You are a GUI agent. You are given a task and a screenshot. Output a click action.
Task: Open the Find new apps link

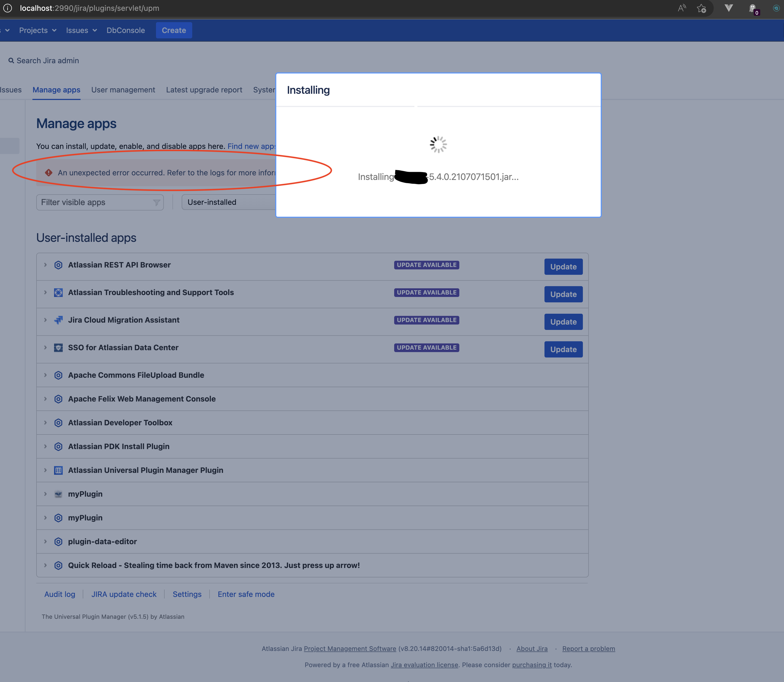tap(251, 146)
